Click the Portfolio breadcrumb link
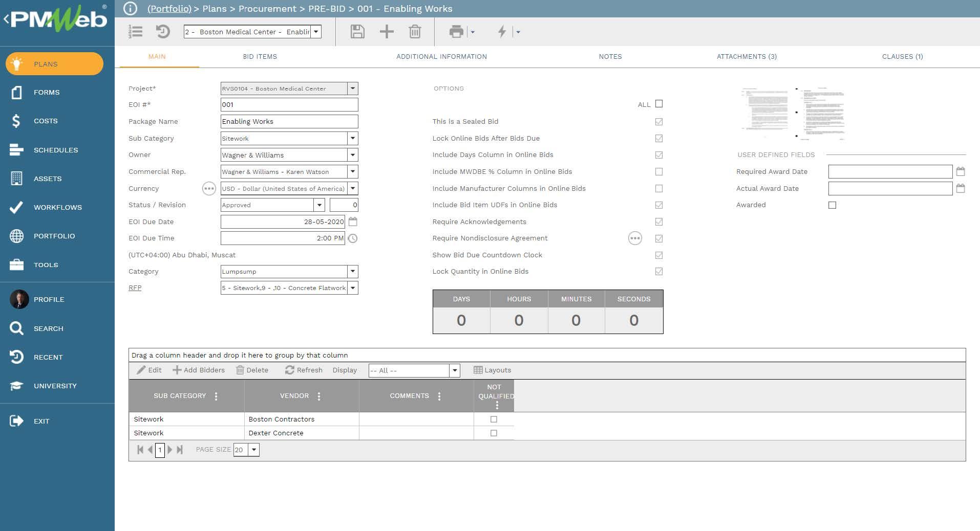The height and width of the screenshot is (531, 980). (x=169, y=9)
